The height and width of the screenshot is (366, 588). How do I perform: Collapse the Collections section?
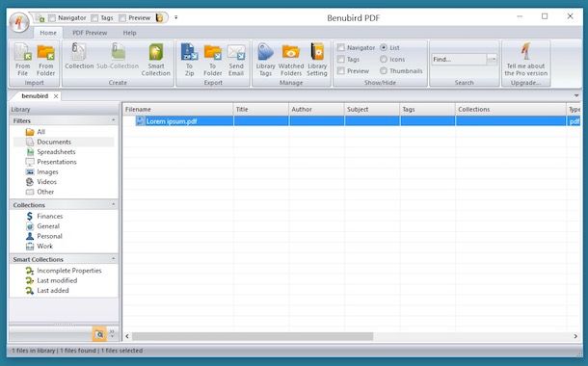[113, 204]
